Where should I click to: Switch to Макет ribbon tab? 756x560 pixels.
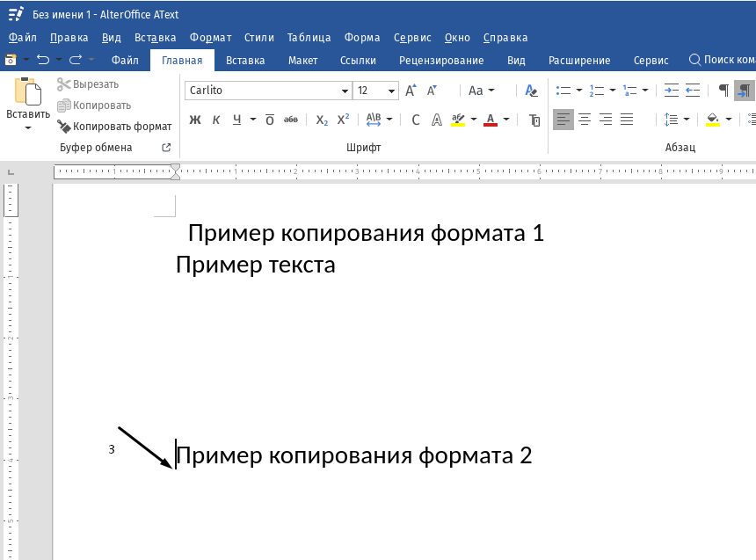302,61
